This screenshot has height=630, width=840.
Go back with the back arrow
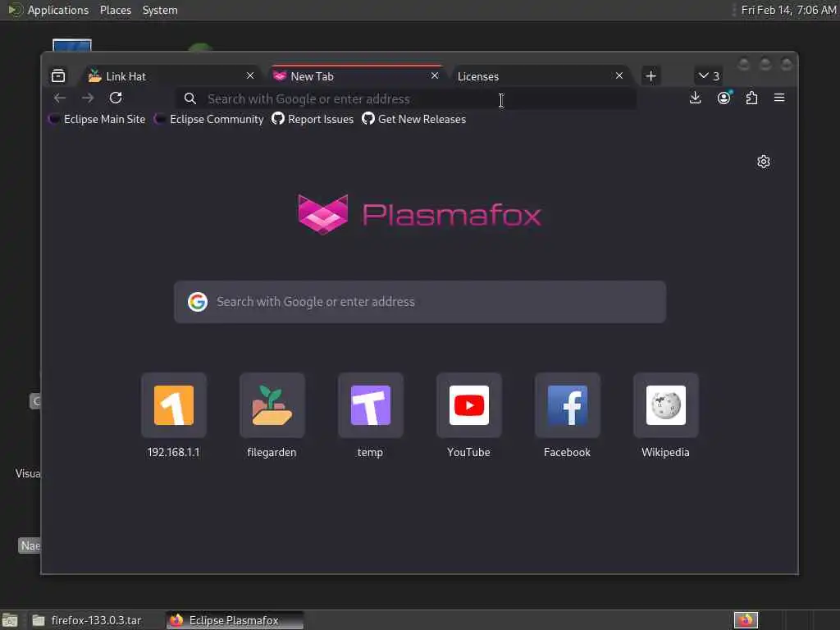coord(60,98)
